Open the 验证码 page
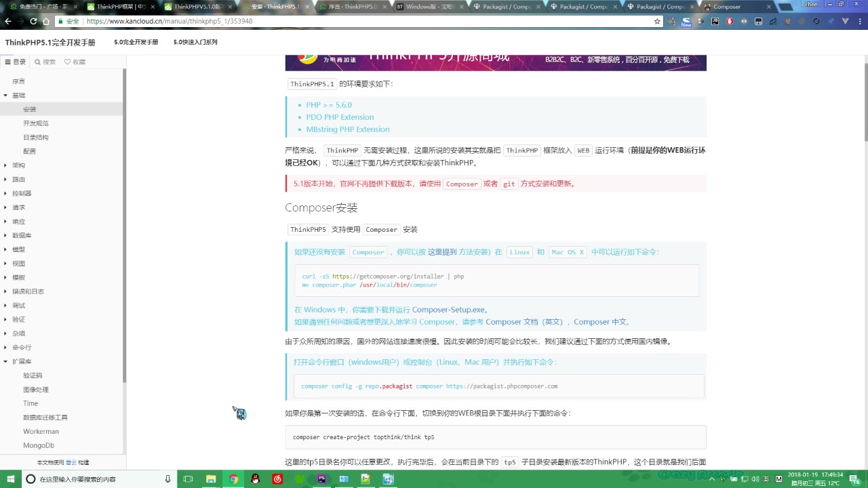Image resolution: width=868 pixels, height=488 pixels. [33, 375]
